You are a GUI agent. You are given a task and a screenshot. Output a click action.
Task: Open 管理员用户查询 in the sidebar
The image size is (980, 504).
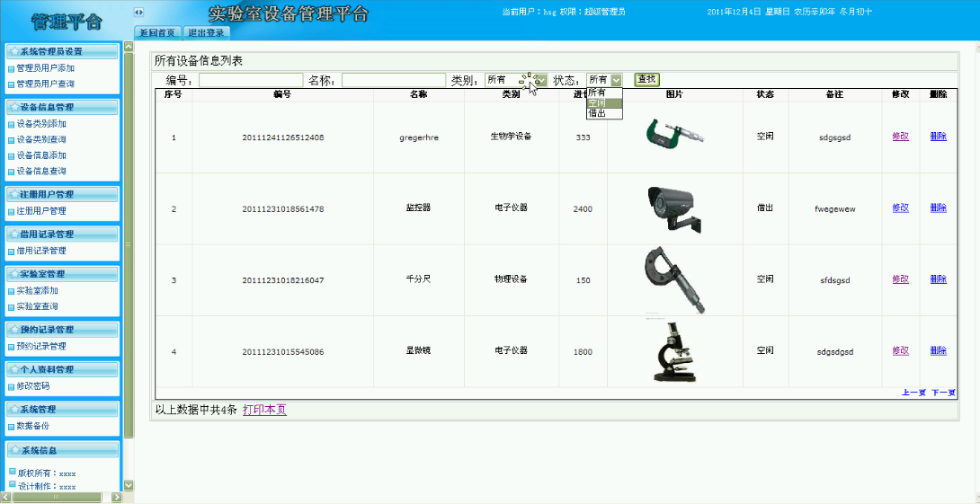(x=46, y=84)
